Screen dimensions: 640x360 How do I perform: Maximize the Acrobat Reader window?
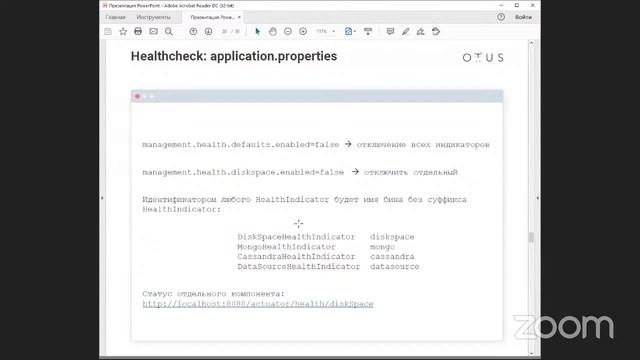[517, 5]
